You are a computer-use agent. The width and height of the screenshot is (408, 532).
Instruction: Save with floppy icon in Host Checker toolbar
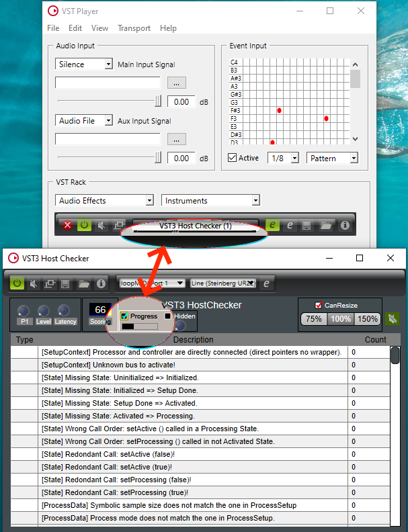point(65,284)
